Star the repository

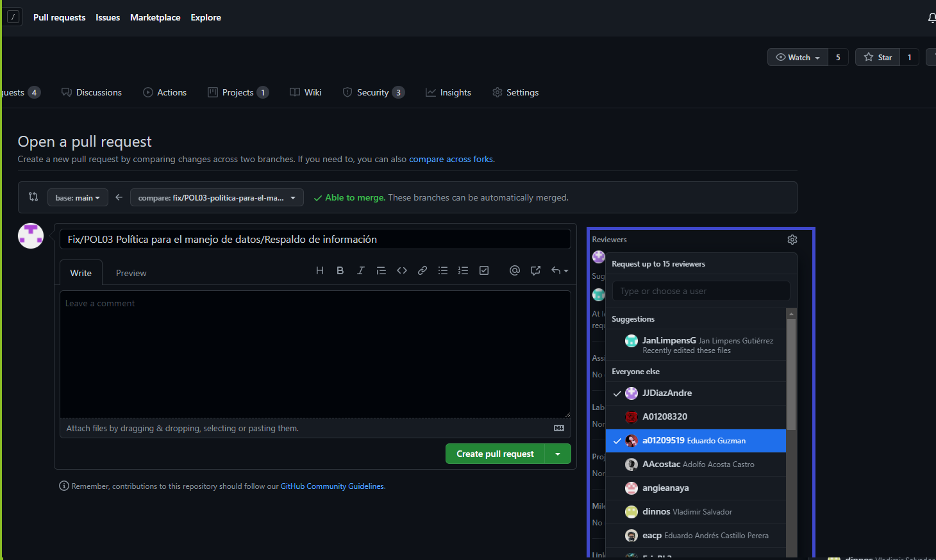click(x=878, y=57)
